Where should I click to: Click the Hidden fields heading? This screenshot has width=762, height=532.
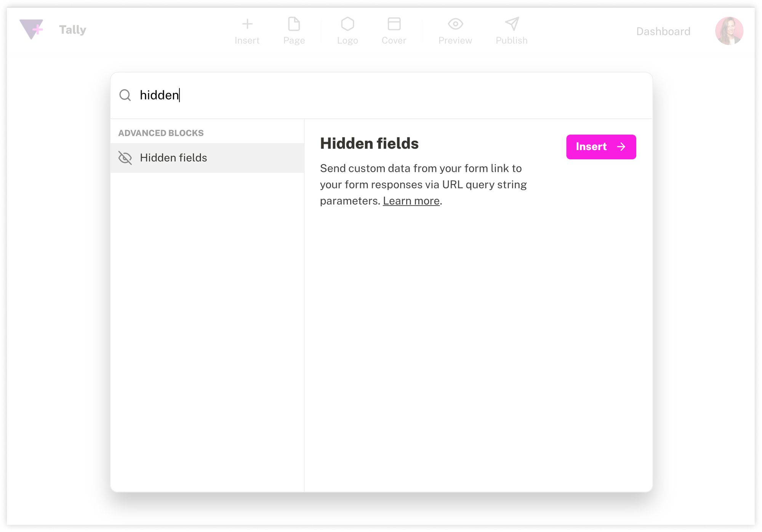pos(369,144)
